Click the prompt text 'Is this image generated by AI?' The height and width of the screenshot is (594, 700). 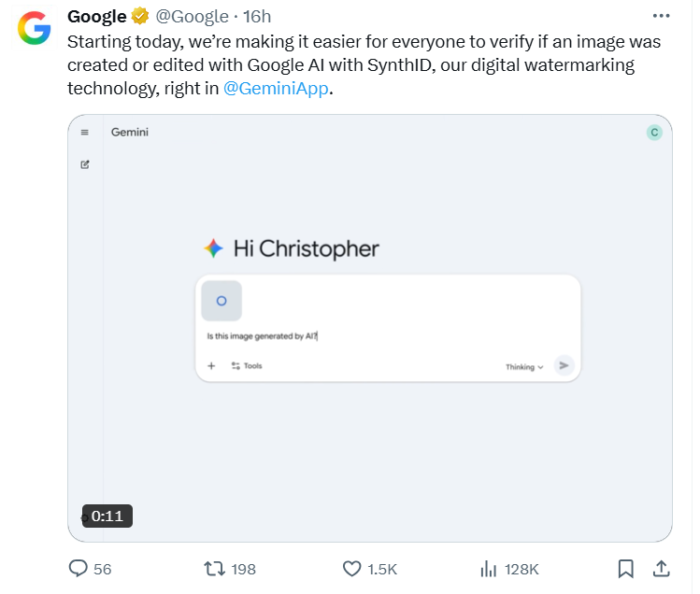tap(262, 336)
